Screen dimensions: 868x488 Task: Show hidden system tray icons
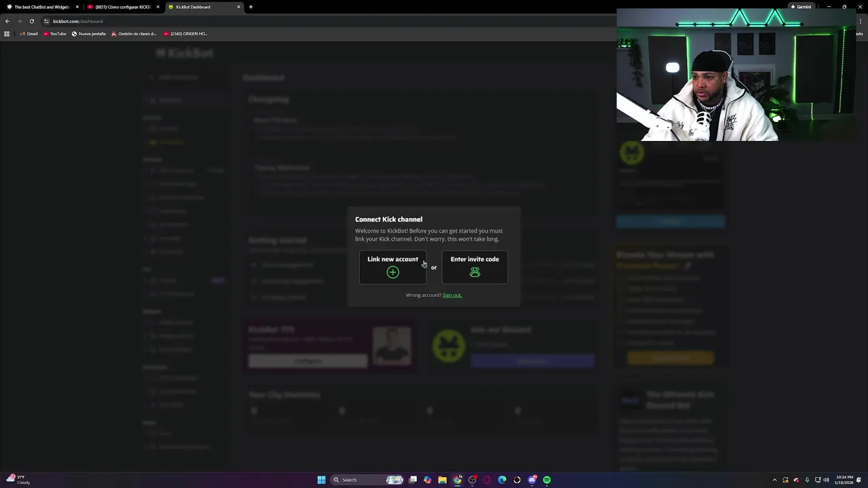tap(774, 480)
